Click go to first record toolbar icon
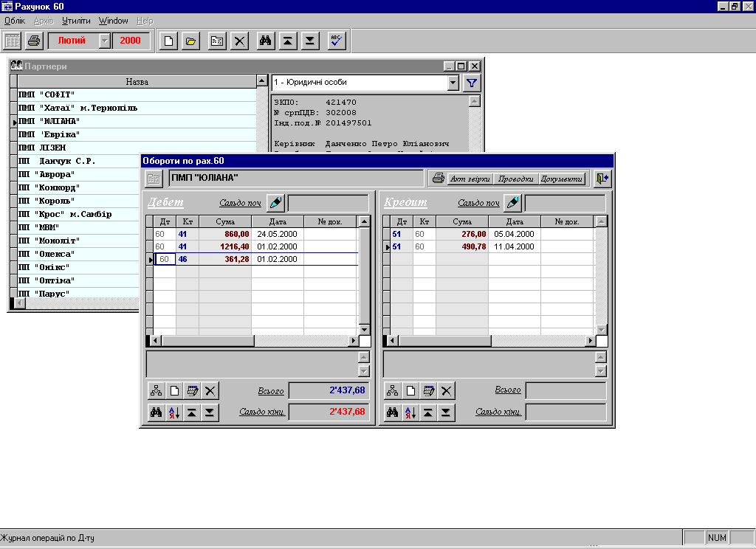 [x=287, y=41]
